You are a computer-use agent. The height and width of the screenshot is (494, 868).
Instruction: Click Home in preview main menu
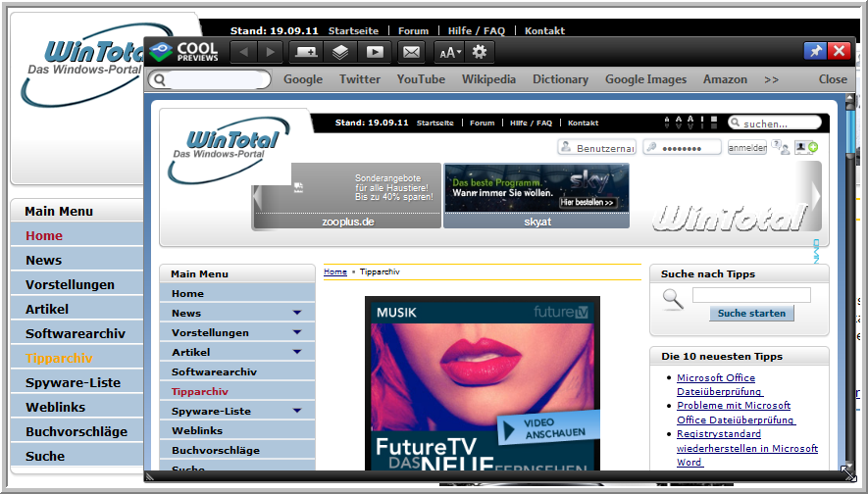(237, 293)
